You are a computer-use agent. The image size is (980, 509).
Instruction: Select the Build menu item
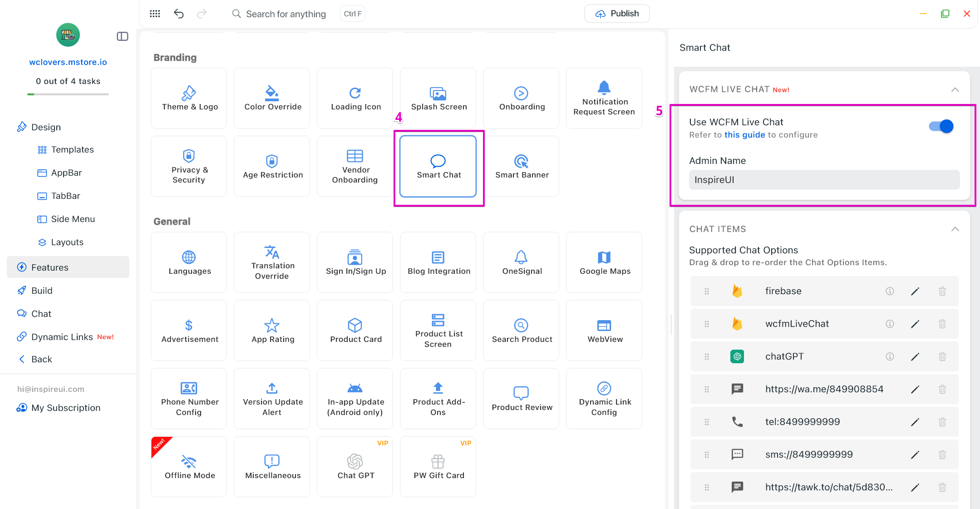42,291
